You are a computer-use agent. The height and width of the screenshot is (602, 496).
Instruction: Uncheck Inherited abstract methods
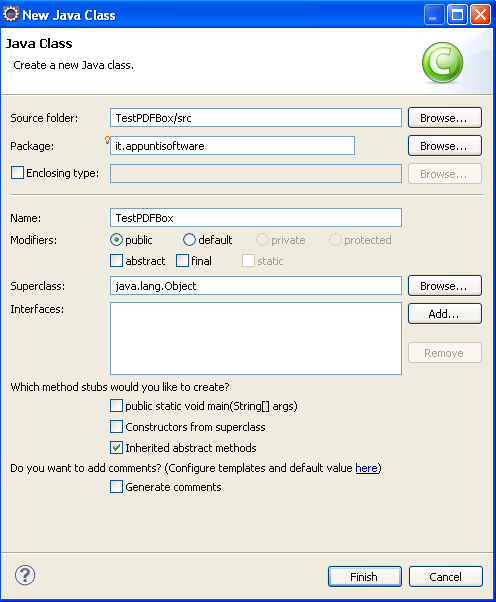point(116,448)
